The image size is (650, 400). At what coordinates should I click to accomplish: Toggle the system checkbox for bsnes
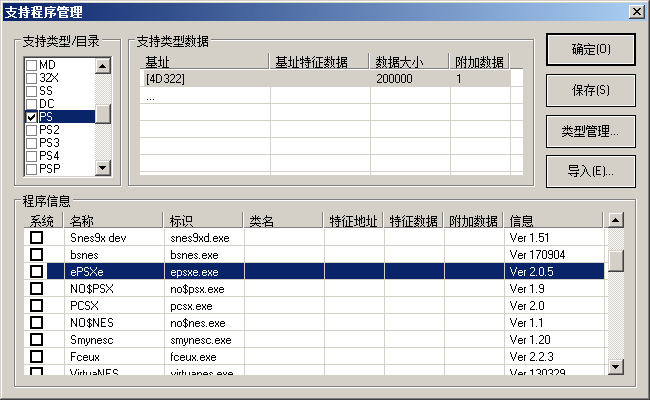tap(36, 255)
